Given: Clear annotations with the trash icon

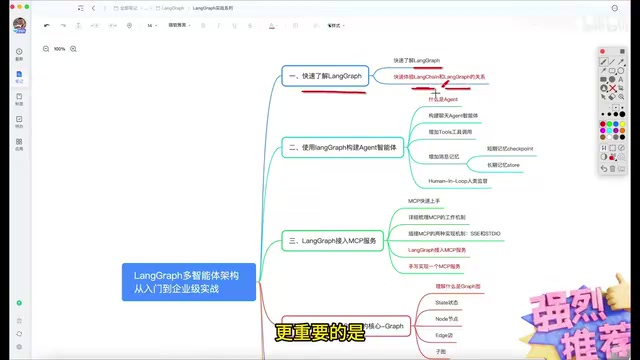Looking at the screenshot, I should click(x=612, y=169).
